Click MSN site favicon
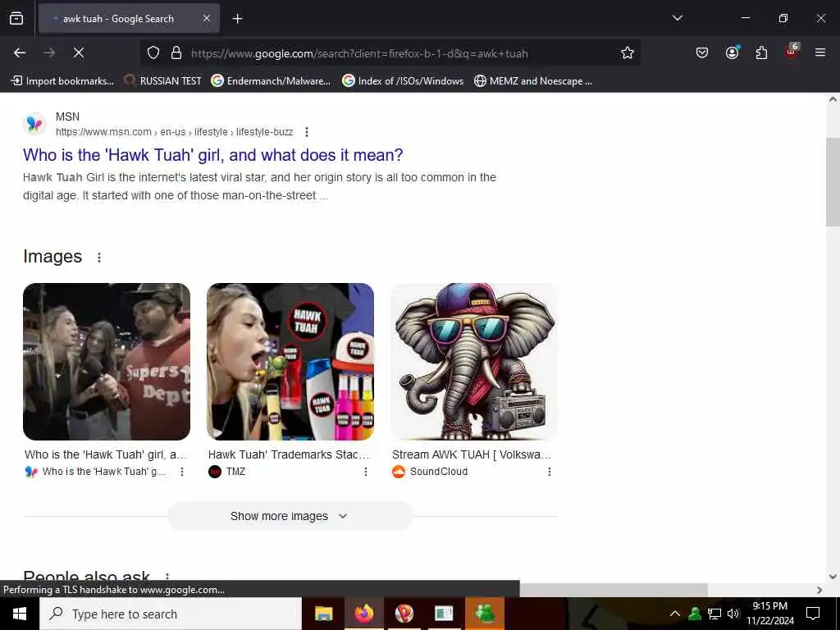840x630 pixels. point(34,124)
